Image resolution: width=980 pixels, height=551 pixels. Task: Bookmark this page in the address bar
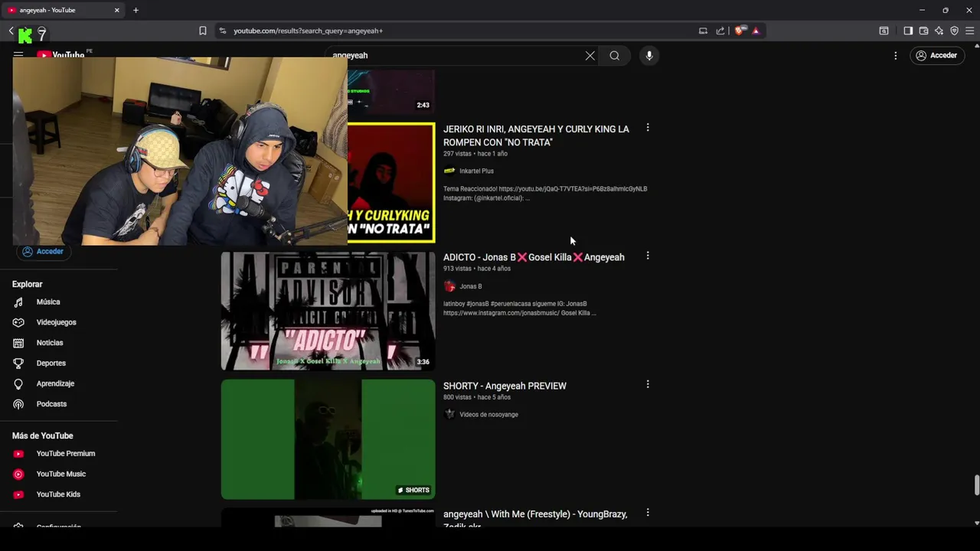[x=203, y=31]
